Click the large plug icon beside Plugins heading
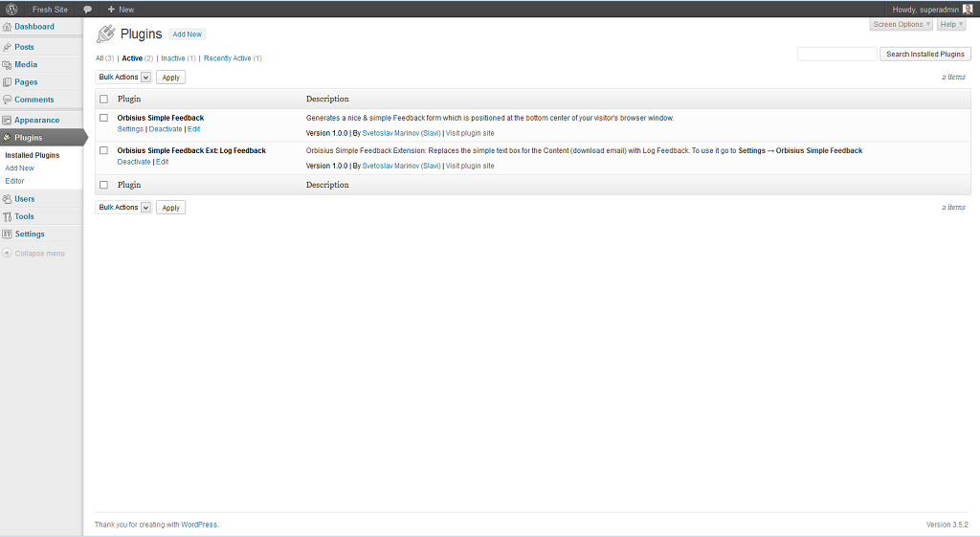The width and height of the screenshot is (980, 537). 105,34
